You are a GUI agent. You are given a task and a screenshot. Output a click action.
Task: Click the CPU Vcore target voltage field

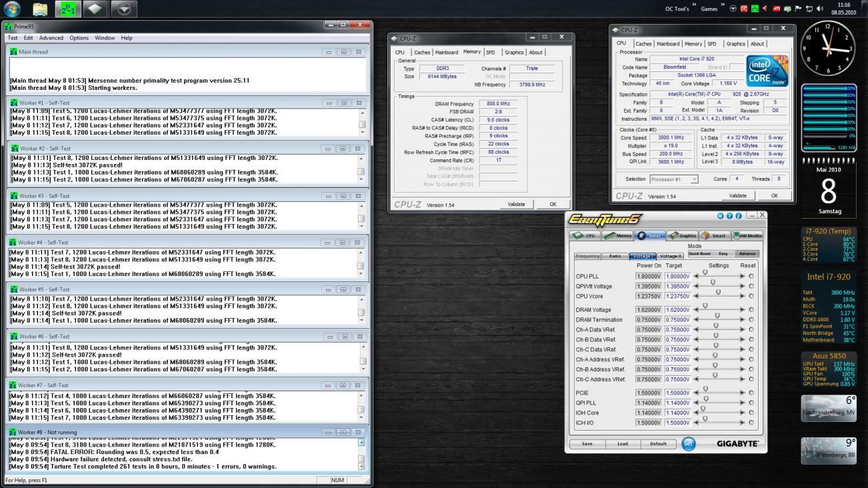(x=677, y=296)
